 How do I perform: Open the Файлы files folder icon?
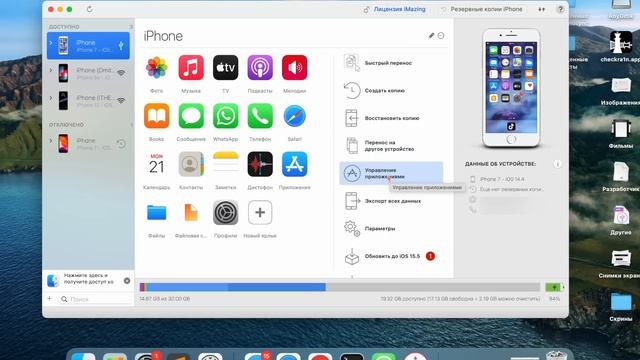[157, 213]
